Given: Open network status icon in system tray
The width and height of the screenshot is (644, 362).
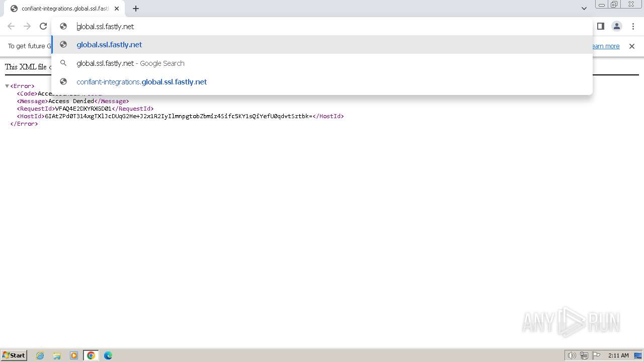Looking at the screenshot, I should coord(584,355).
